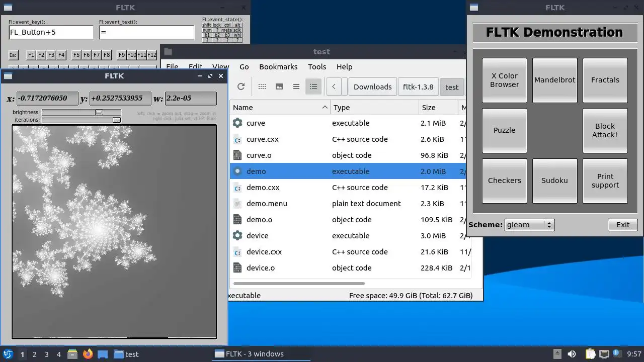
Task: Click the demo executable gear icon
Action: click(x=237, y=171)
